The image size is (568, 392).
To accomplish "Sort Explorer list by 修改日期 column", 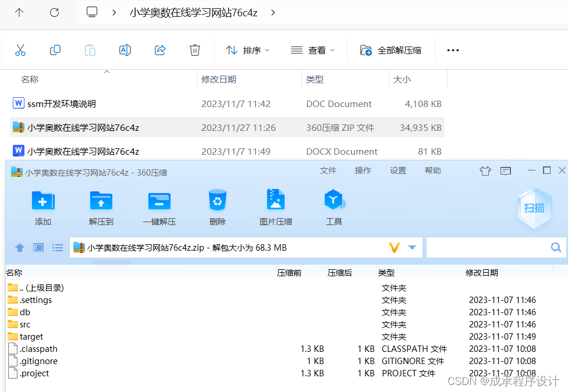I will 219,79.
